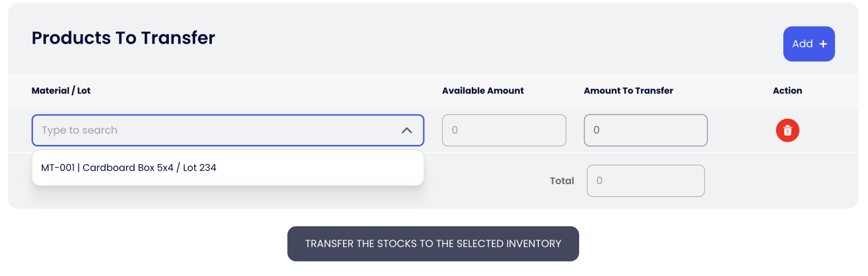The height and width of the screenshot is (276, 868).
Task: Click the plus icon in Add button
Action: point(824,44)
